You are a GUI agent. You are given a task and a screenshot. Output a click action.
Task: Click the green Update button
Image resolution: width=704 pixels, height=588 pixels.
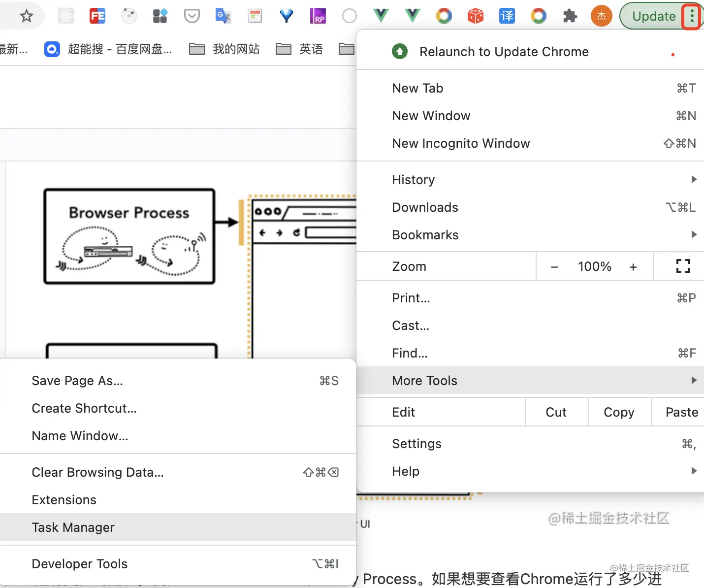tap(653, 16)
